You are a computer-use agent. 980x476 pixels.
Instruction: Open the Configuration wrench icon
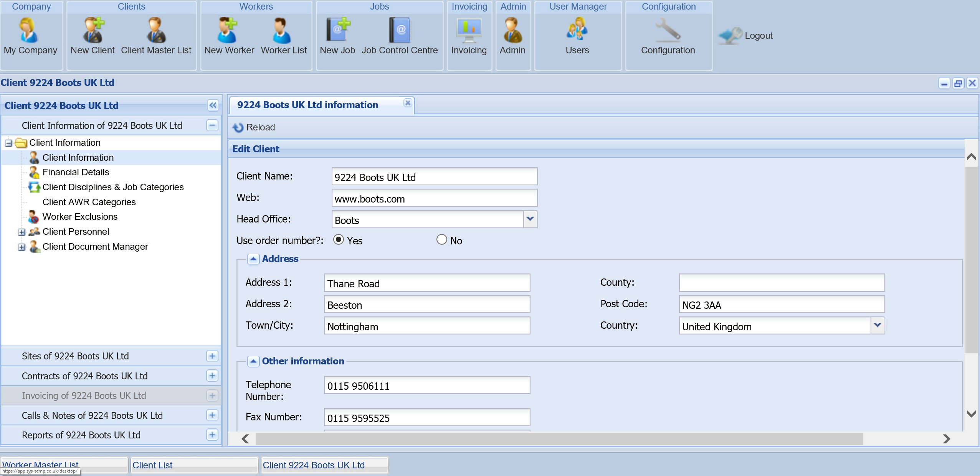668,30
